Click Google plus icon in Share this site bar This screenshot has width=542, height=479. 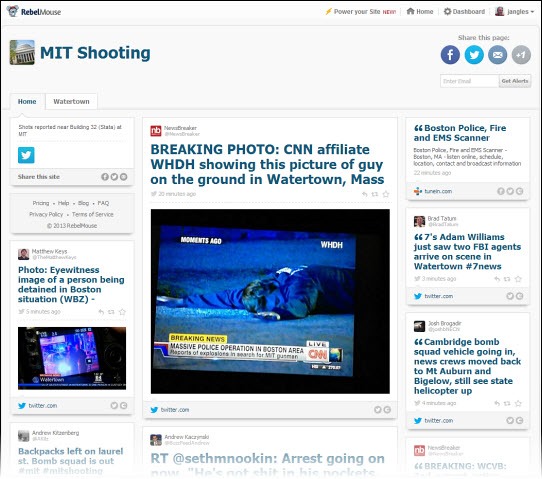(x=123, y=177)
